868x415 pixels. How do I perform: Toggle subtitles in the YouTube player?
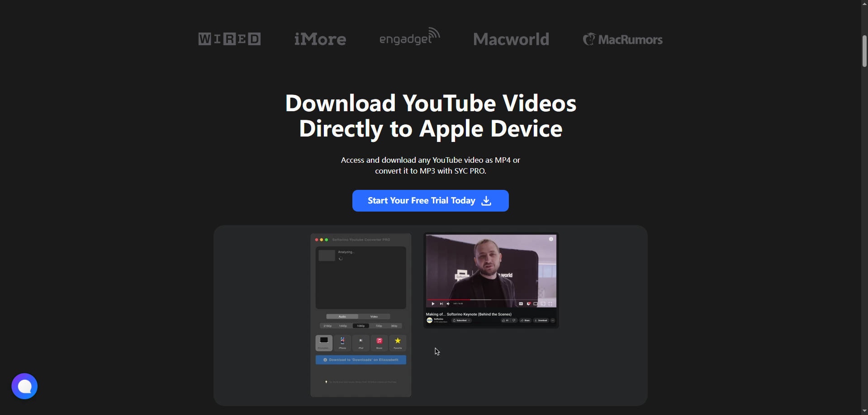521,304
